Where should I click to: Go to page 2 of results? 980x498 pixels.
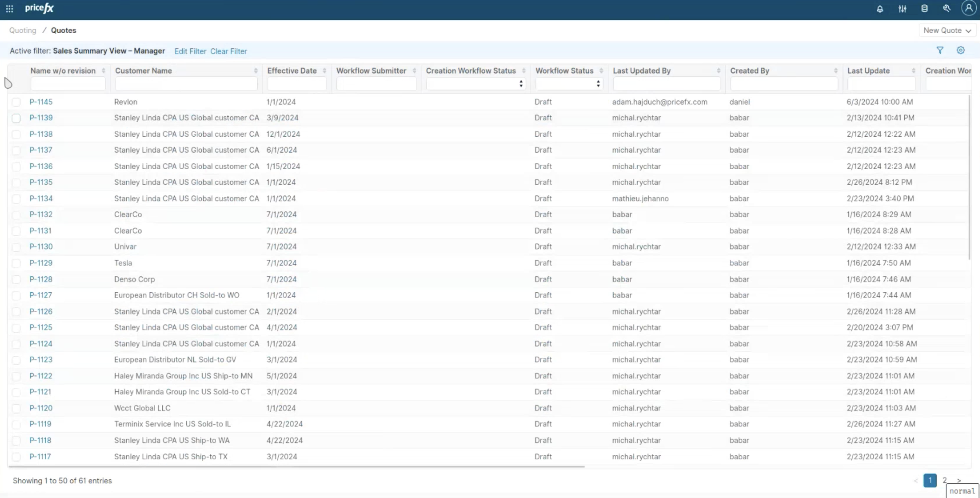point(944,480)
